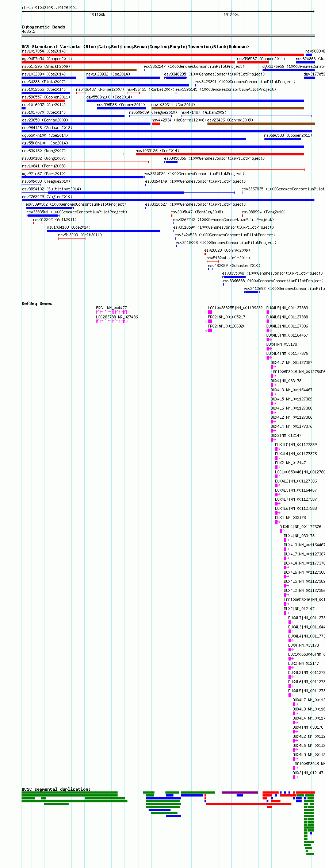This screenshot has width=325, height=868.
Task: Open the RefSeq Genes track title
Action: tap(37, 303)
